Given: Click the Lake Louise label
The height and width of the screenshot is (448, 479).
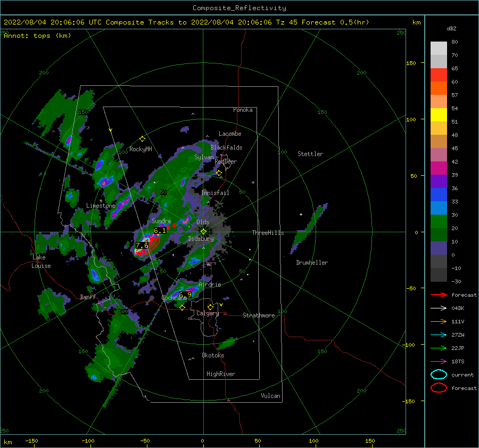Looking at the screenshot, I should click(41, 262).
